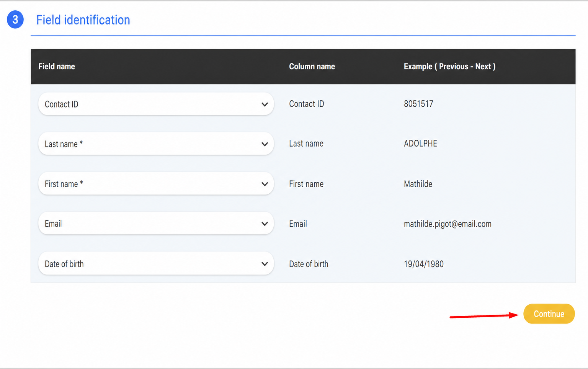Click example value 8051517
The width and height of the screenshot is (588, 369).
pyautogui.click(x=418, y=104)
